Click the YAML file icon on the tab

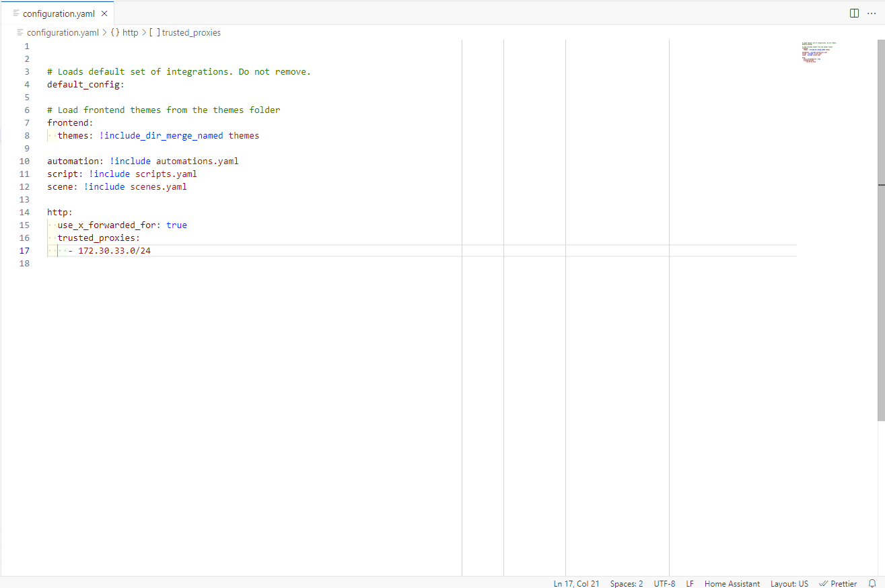(x=15, y=13)
